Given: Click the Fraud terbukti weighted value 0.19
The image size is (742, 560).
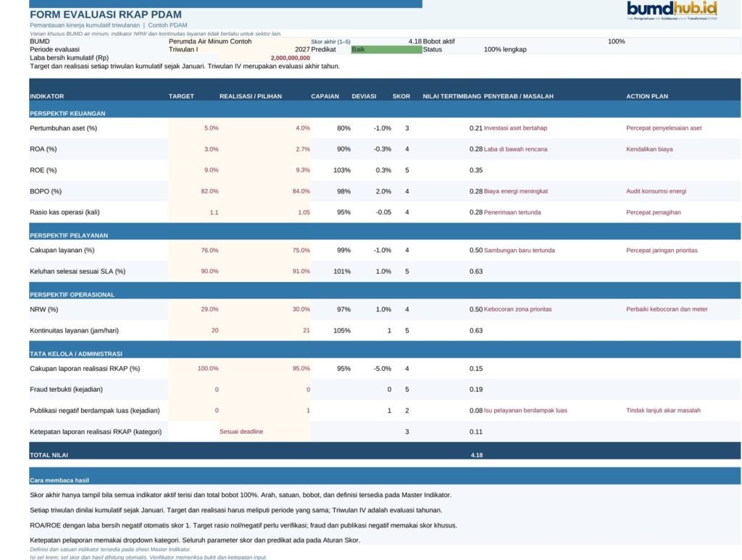Looking at the screenshot, I should [x=476, y=389].
